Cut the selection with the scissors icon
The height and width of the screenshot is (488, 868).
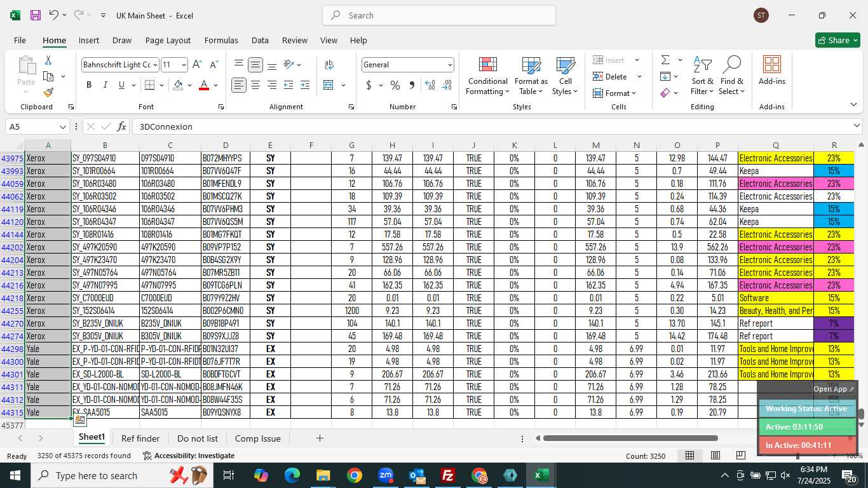pyautogui.click(x=48, y=60)
